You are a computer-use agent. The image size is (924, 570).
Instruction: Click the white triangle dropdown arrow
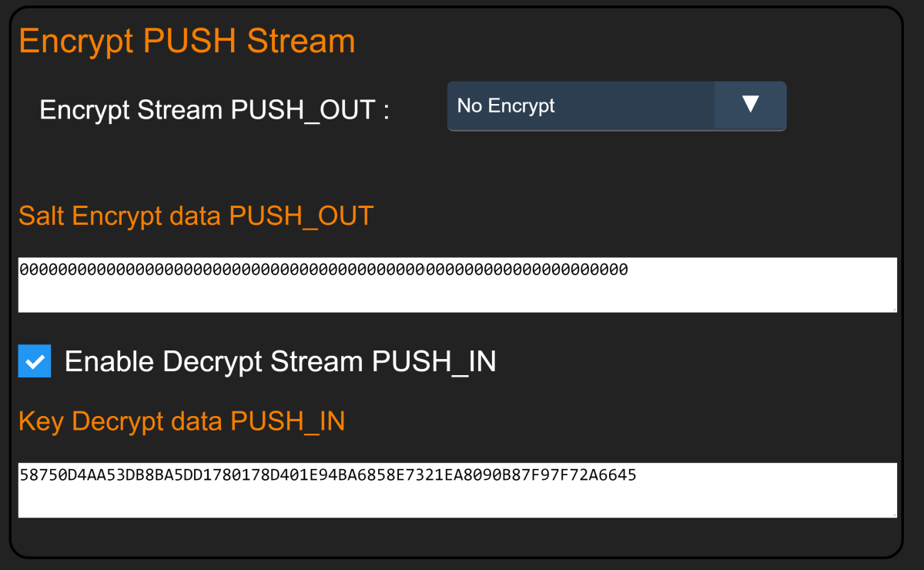point(750,105)
